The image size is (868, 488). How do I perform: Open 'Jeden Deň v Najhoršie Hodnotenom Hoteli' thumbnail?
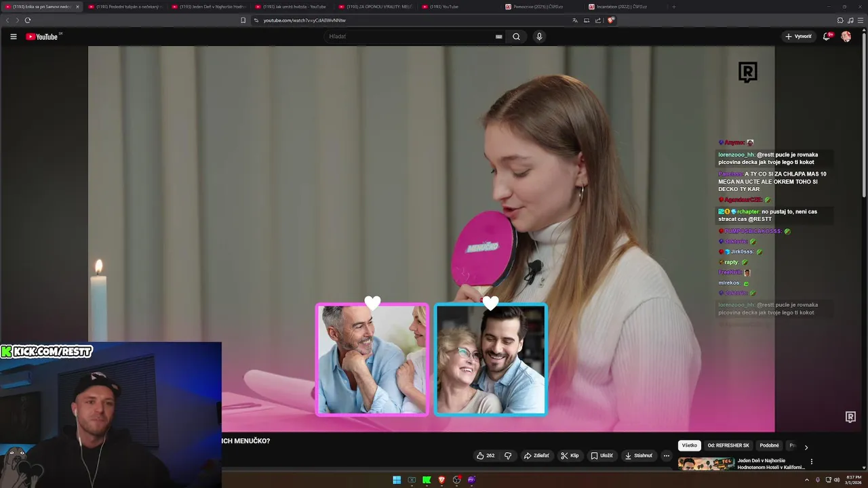tap(706, 464)
